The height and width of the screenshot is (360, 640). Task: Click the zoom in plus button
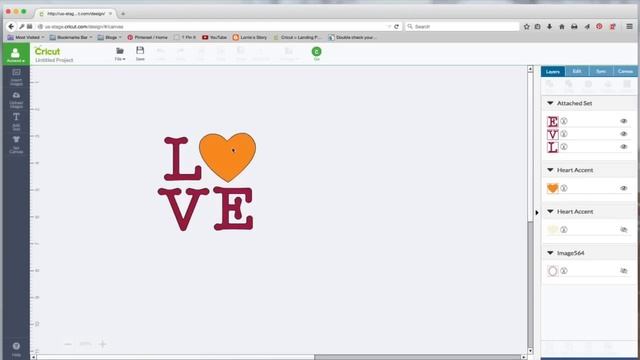(x=103, y=344)
